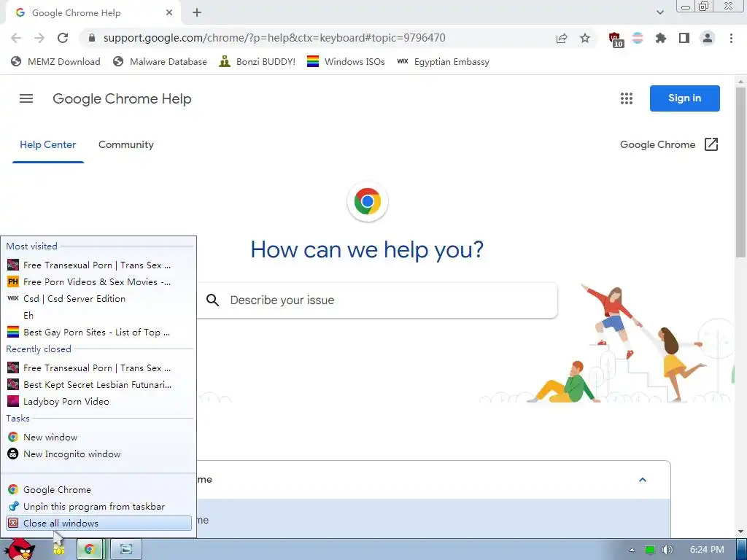
Task: Click the page vertical scrollbar thumb
Action: [740, 172]
